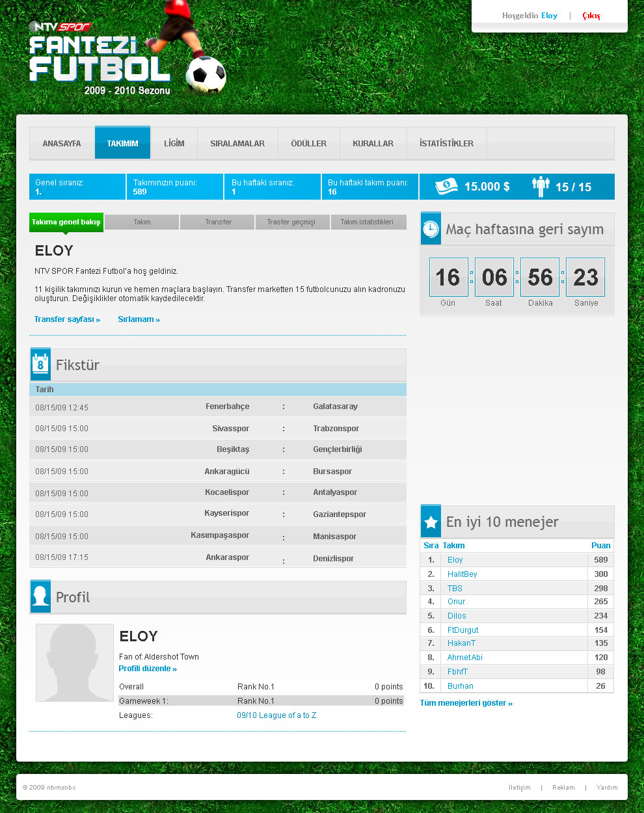
Task: Click the Beşiktaş fixture team name
Action: coord(233,449)
